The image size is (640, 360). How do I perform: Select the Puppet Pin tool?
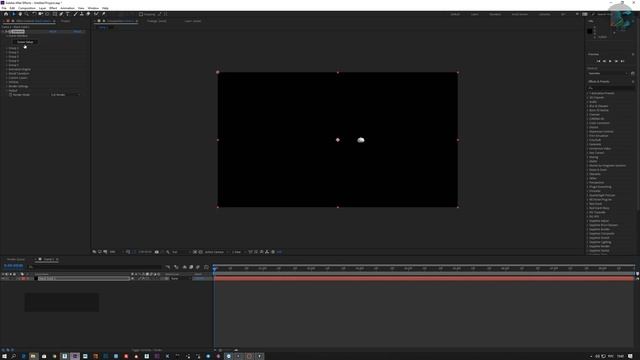104,14
